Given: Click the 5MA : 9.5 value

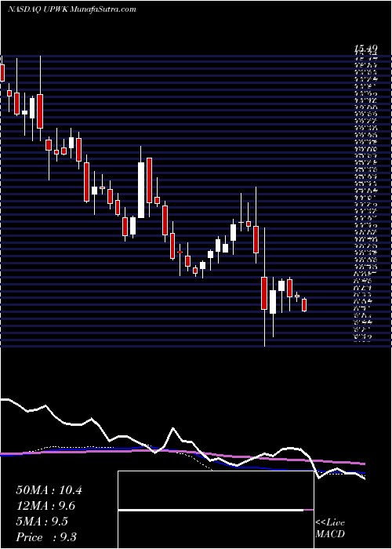Looking at the screenshot, I should click(x=42, y=522).
